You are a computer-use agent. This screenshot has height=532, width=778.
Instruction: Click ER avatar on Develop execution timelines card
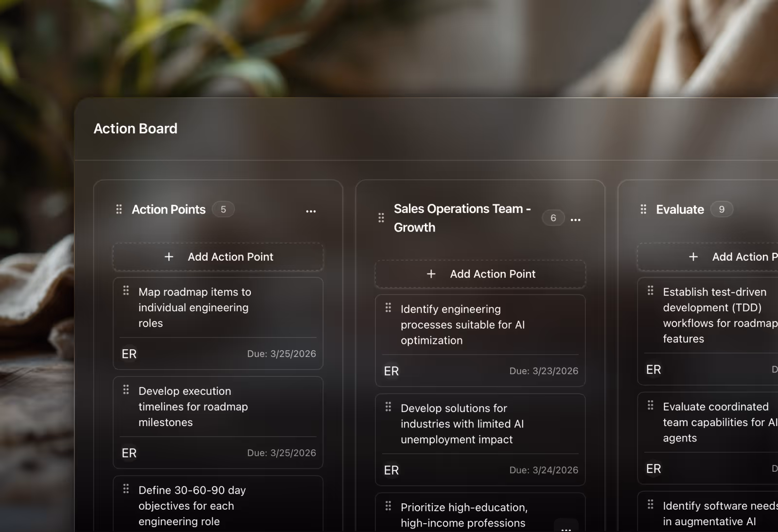coord(129,453)
